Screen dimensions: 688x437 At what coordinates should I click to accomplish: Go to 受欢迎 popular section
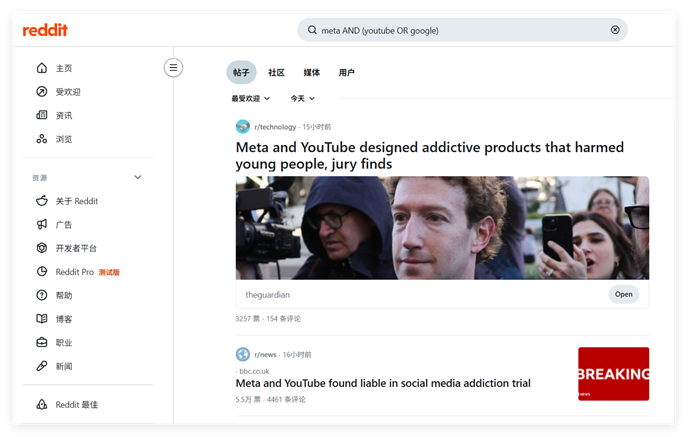pyautogui.click(x=67, y=92)
